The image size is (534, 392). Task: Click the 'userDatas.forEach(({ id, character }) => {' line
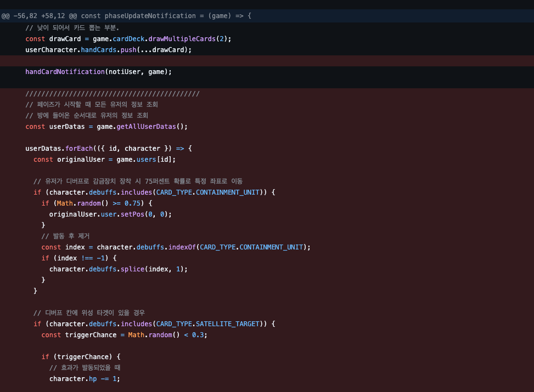point(109,149)
